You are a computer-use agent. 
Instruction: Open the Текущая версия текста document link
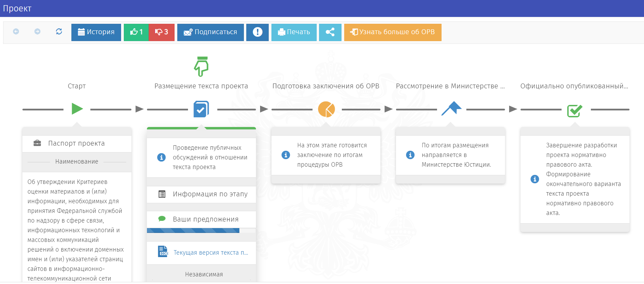tap(210, 253)
